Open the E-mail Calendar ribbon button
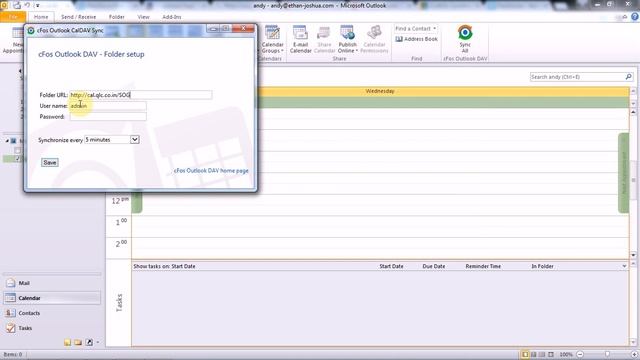 pyautogui.click(x=300, y=39)
